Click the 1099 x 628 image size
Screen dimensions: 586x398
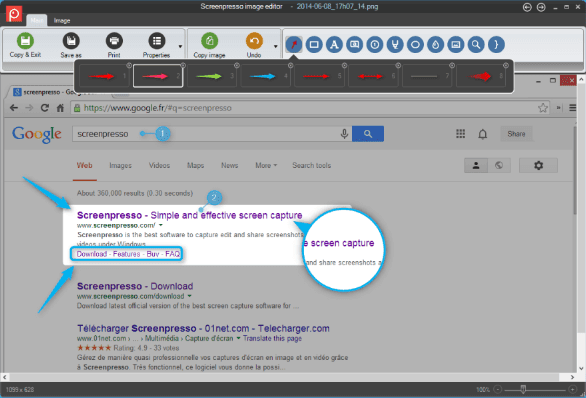point(20,390)
